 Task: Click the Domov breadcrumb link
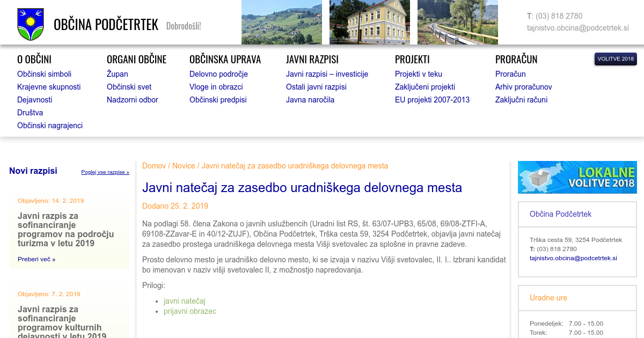(x=154, y=166)
